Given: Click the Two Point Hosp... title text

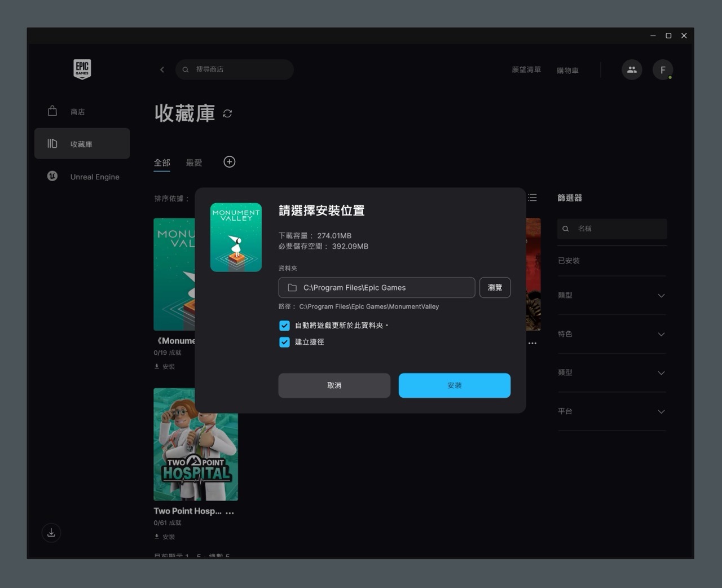Looking at the screenshot, I should pyautogui.click(x=187, y=511).
